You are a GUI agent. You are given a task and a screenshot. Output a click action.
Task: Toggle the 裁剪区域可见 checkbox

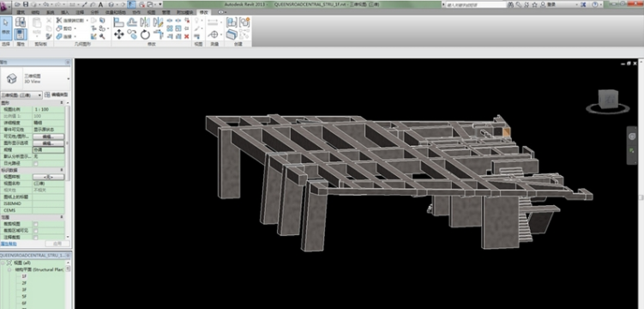(36, 231)
